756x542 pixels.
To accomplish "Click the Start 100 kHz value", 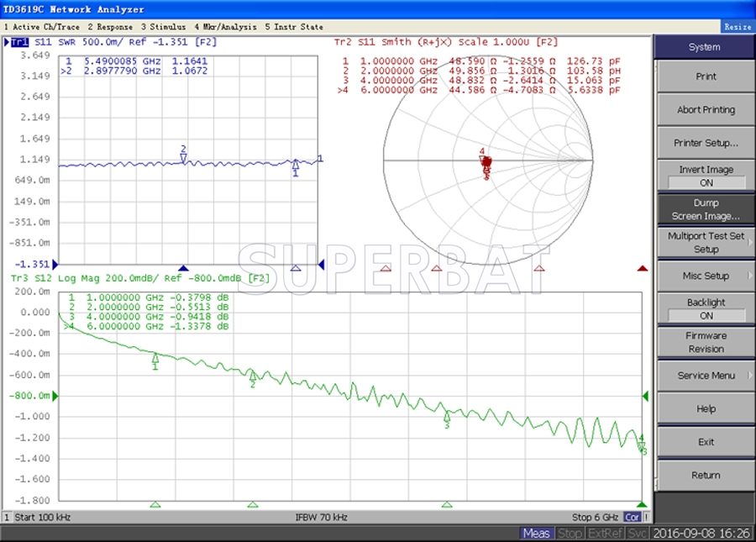I will [x=43, y=518].
